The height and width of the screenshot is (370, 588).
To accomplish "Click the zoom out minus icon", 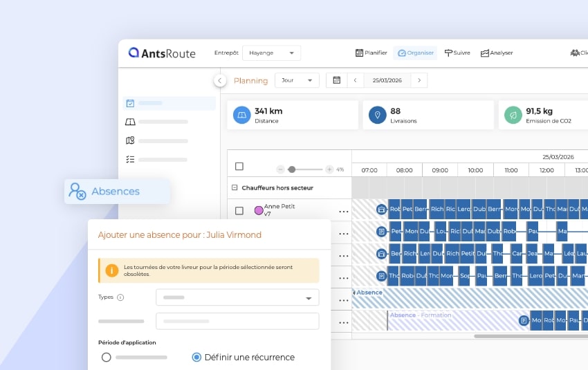I will pos(280,169).
